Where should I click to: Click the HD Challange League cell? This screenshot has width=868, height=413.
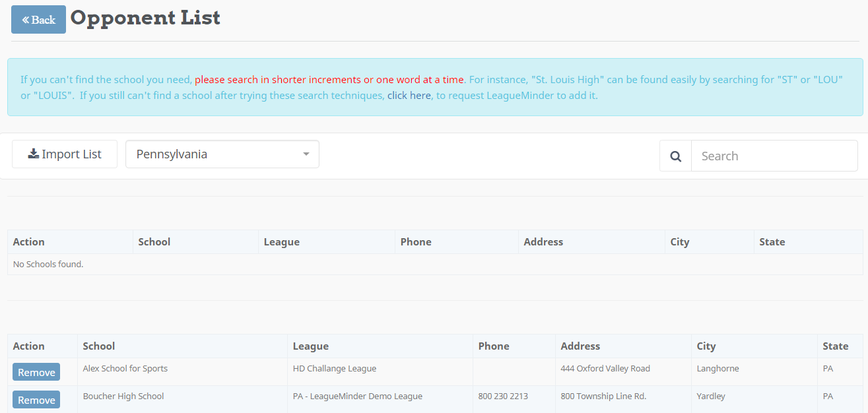pyautogui.click(x=335, y=369)
